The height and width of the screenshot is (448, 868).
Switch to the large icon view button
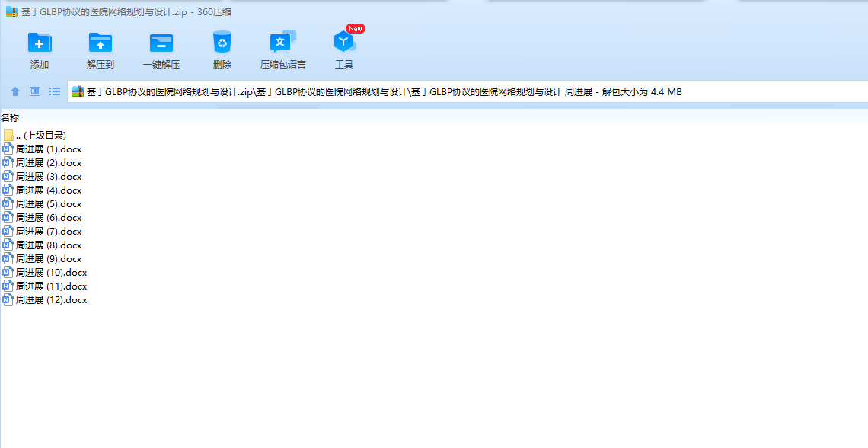point(35,92)
